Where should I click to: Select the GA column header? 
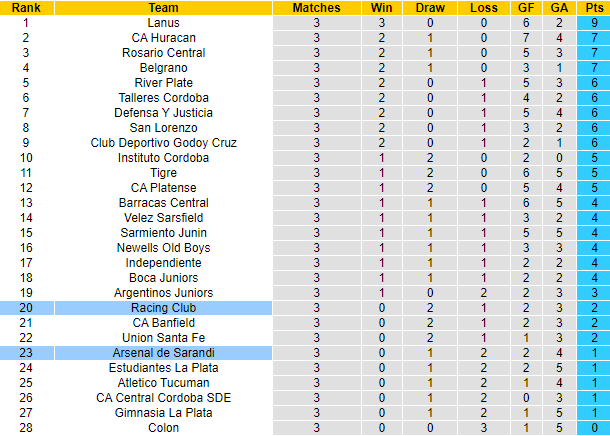(x=560, y=7)
